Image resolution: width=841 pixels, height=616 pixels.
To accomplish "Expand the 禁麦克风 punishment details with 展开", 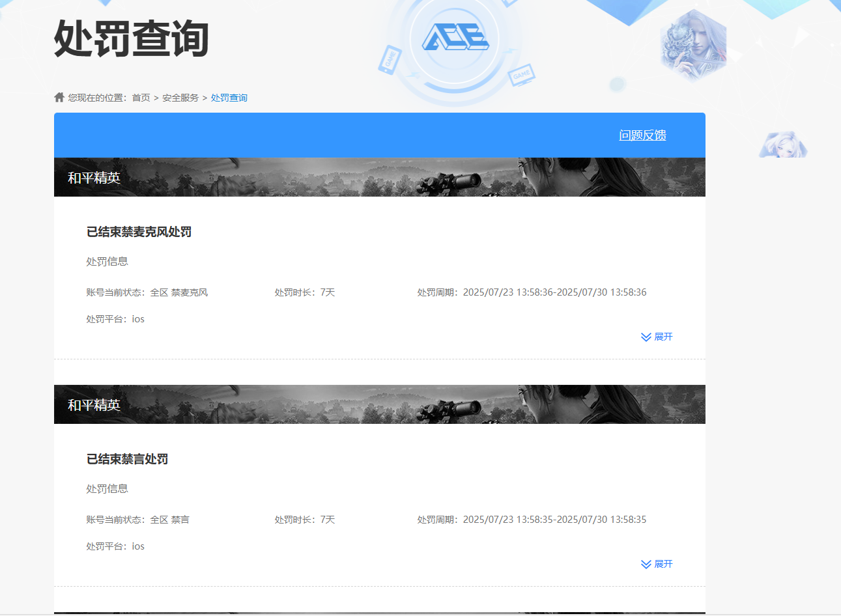I will tap(657, 337).
